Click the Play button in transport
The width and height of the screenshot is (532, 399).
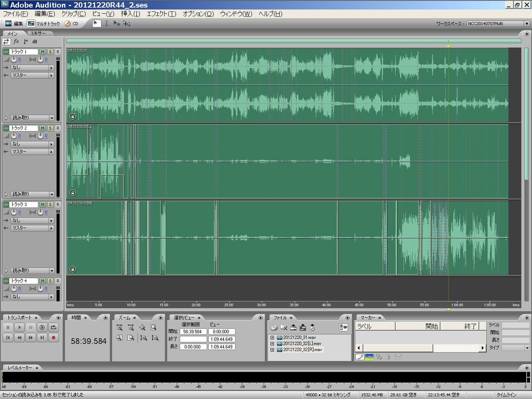point(19,327)
